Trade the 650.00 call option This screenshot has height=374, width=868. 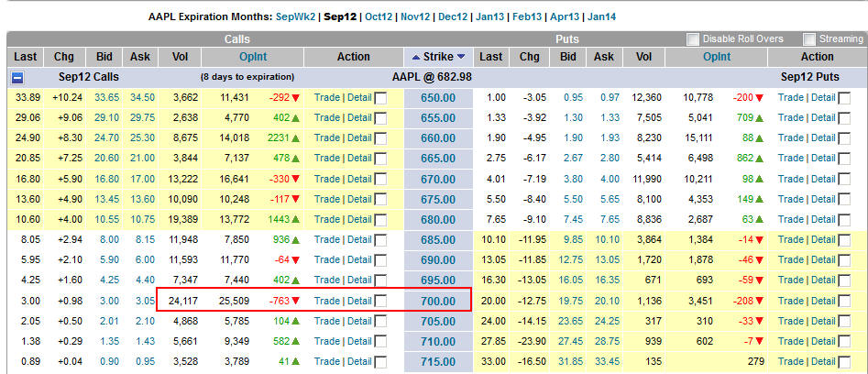coord(327,97)
